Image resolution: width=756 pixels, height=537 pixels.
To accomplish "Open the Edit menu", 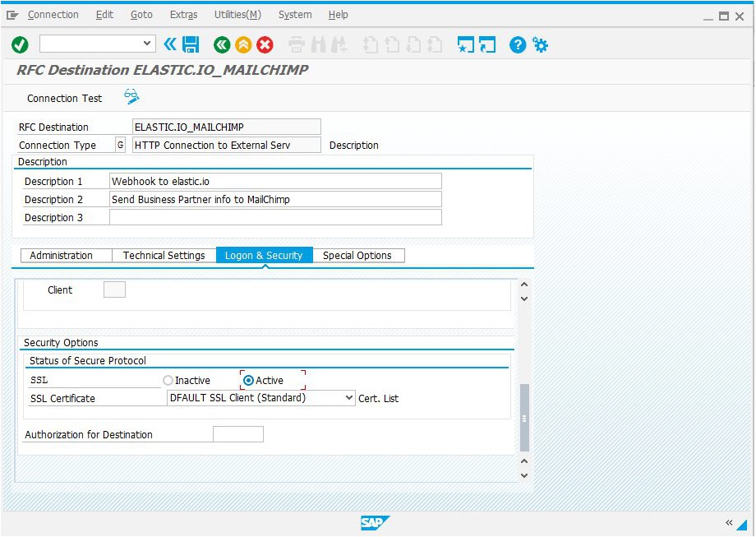I will click(104, 15).
